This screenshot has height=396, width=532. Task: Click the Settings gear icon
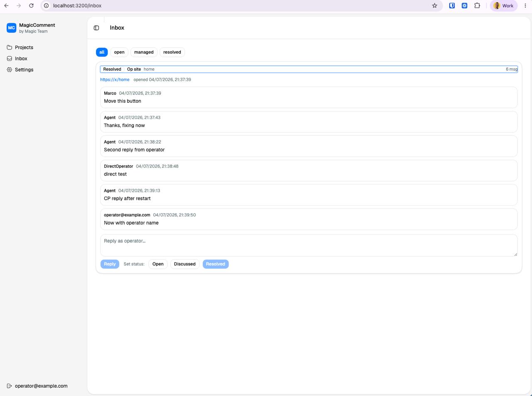(10, 70)
